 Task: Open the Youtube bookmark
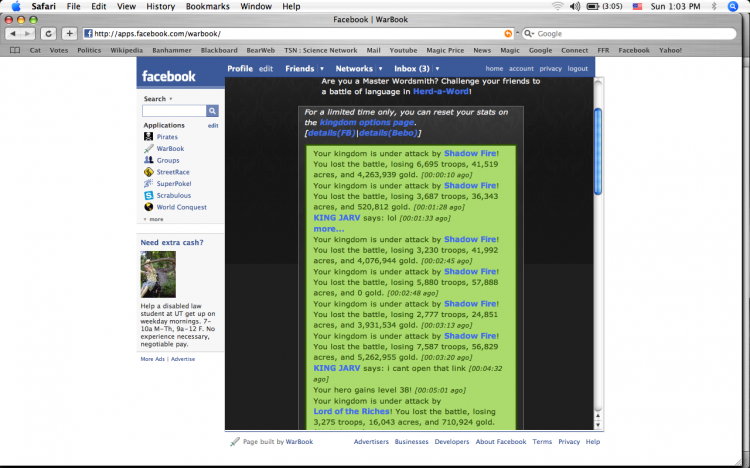(403, 50)
